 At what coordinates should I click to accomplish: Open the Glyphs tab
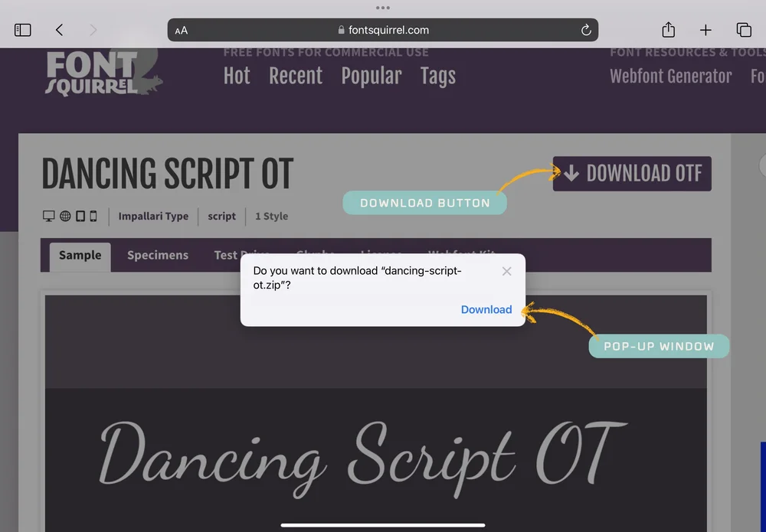tap(316, 255)
